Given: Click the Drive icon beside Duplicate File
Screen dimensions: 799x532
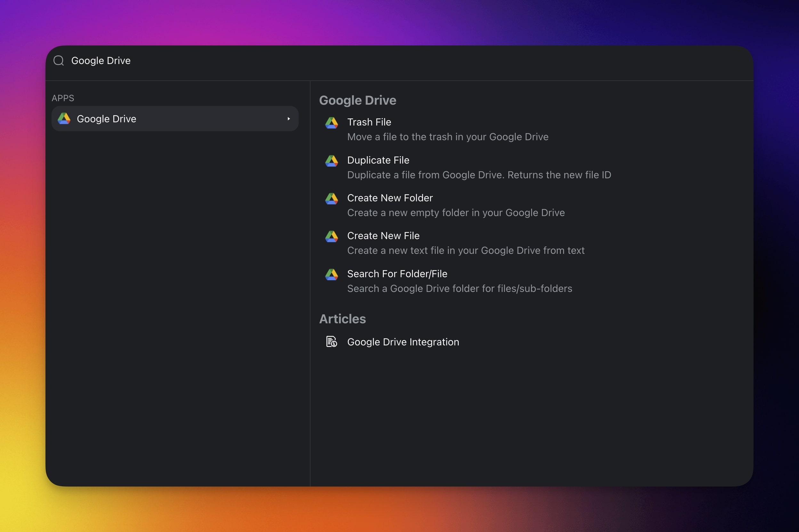Looking at the screenshot, I should click(x=331, y=160).
